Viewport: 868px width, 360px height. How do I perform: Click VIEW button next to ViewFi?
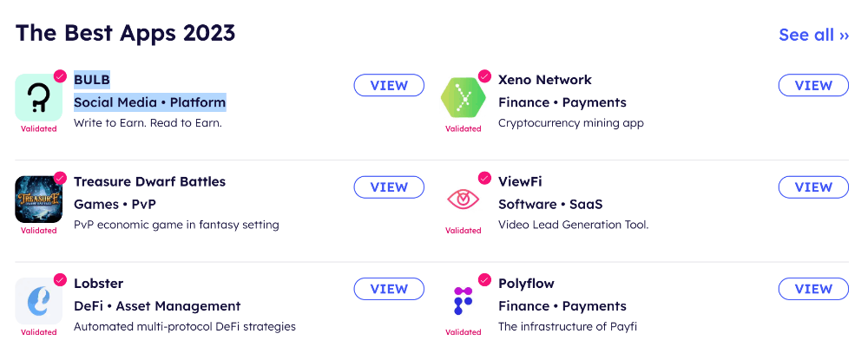(x=813, y=187)
